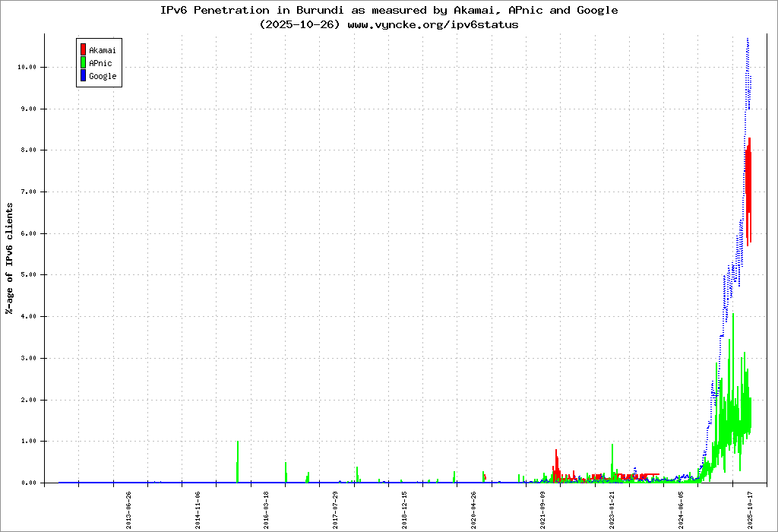Click the chart title about Burundi IPv6 penetration
This screenshot has width=778, height=532.
click(x=389, y=11)
